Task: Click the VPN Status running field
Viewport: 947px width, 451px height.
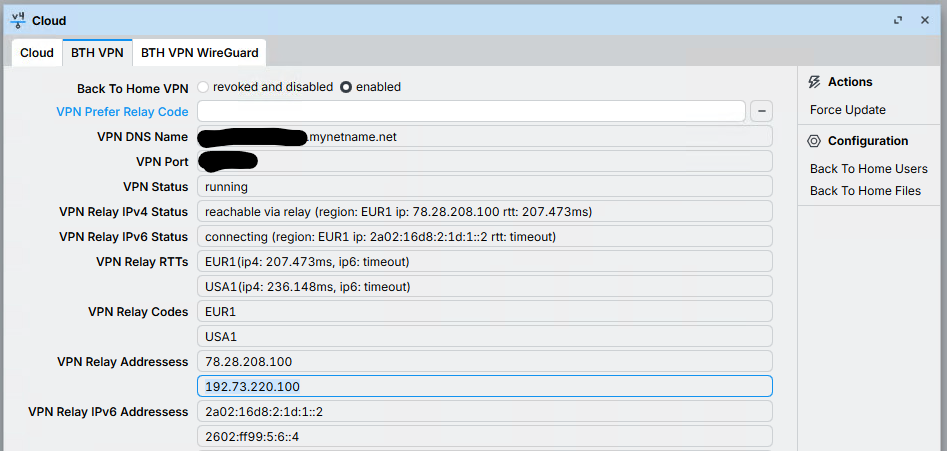Action: coord(485,187)
